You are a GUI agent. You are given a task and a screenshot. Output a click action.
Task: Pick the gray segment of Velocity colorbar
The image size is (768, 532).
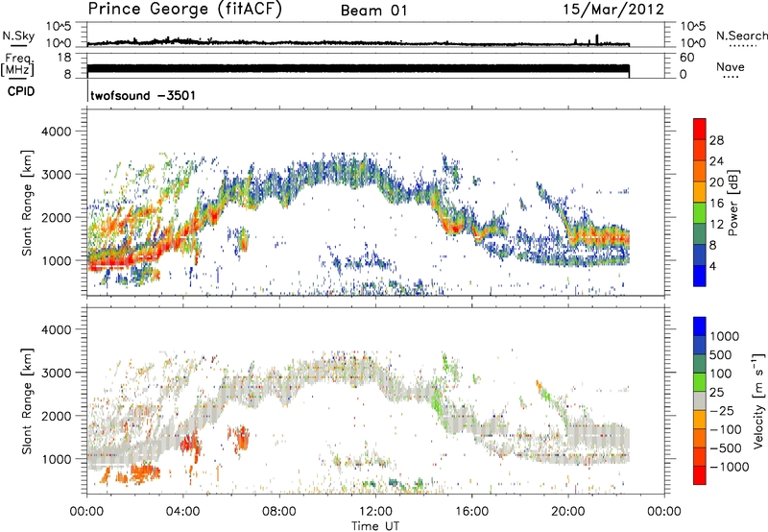(700, 400)
